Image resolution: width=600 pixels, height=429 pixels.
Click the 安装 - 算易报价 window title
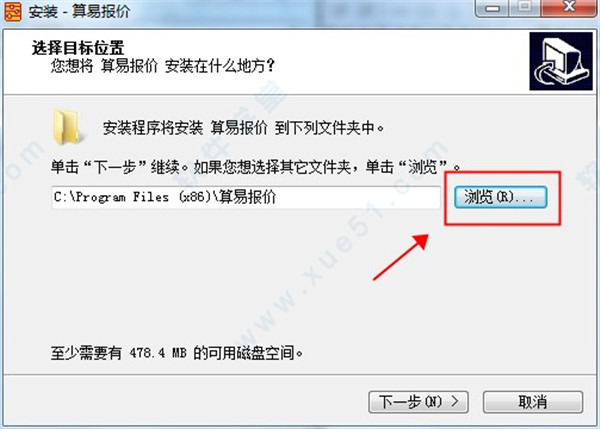coord(79,11)
